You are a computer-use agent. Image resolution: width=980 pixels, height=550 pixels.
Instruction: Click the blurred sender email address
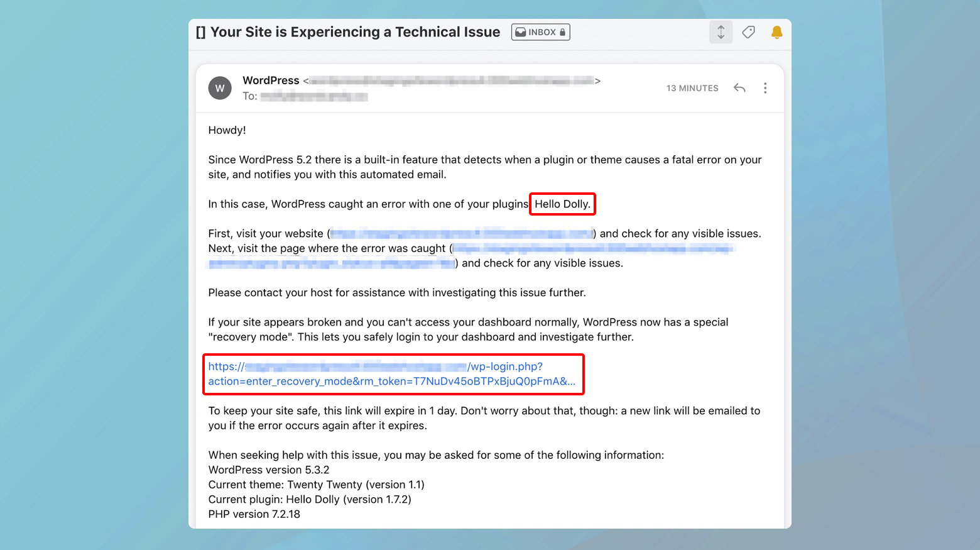pos(452,80)
